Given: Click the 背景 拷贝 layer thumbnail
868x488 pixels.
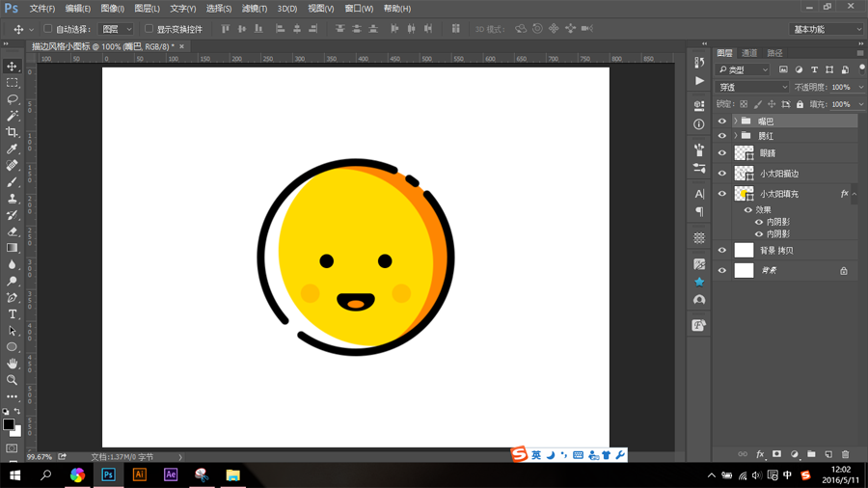Looking at the screenshot, I should (744, 251).
